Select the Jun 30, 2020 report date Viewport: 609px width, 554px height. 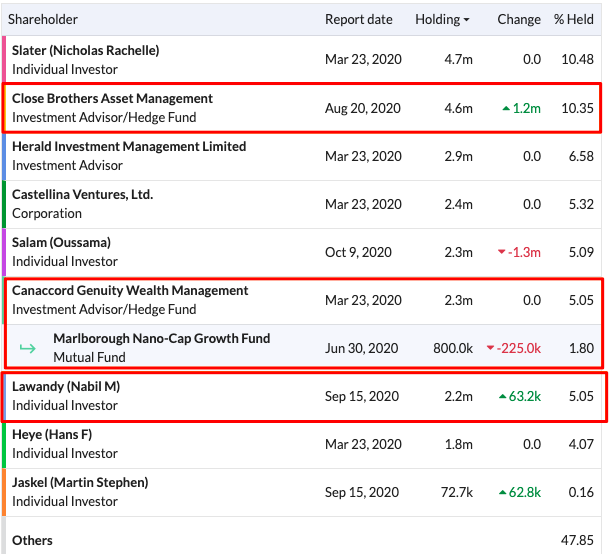[x=361, y=348]
